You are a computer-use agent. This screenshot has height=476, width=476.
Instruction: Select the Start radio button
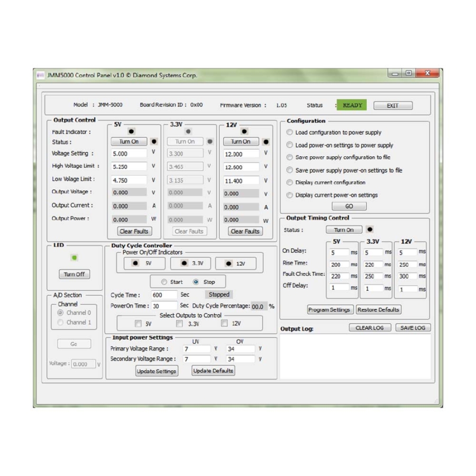(164, 282)
